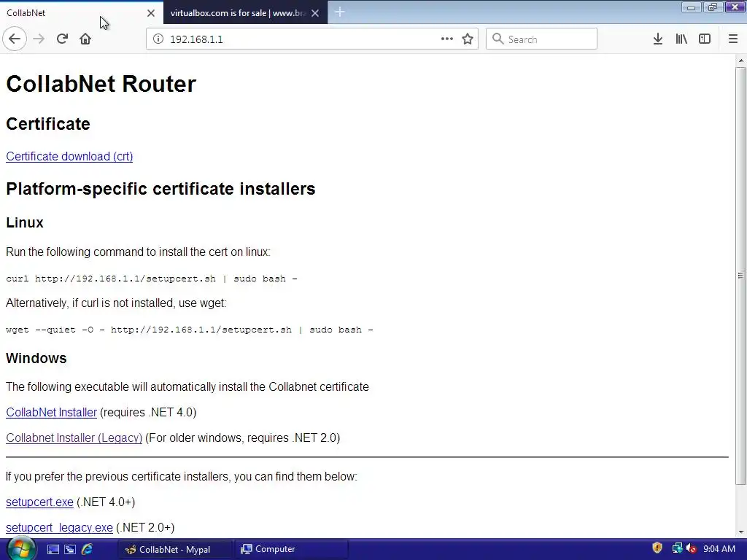Click the switch windows quick launch icon

point(70,549)
